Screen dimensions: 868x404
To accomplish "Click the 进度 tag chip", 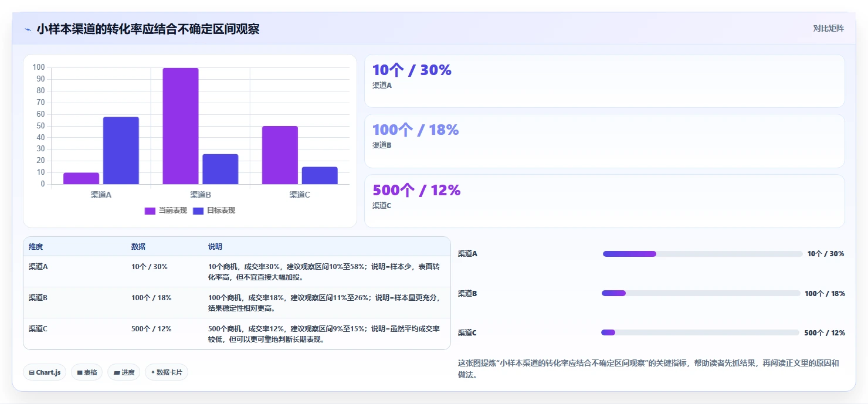I will tap(124, 372).
